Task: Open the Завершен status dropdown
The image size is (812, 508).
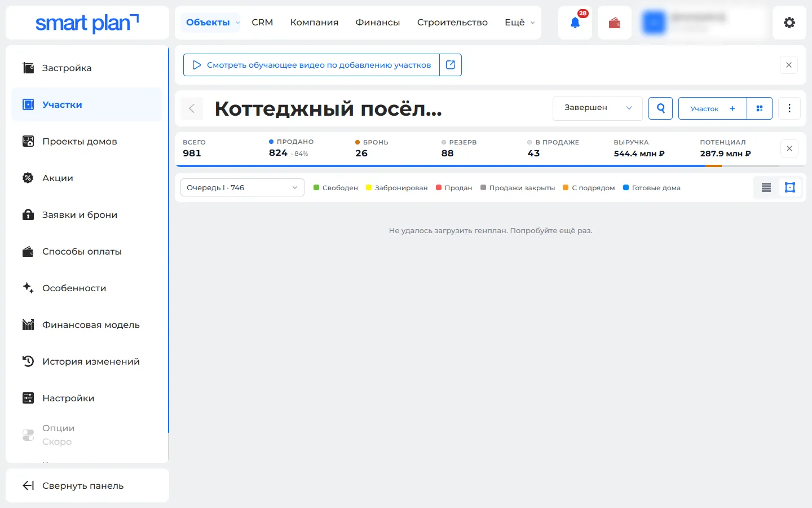Action: pos(598,108)
